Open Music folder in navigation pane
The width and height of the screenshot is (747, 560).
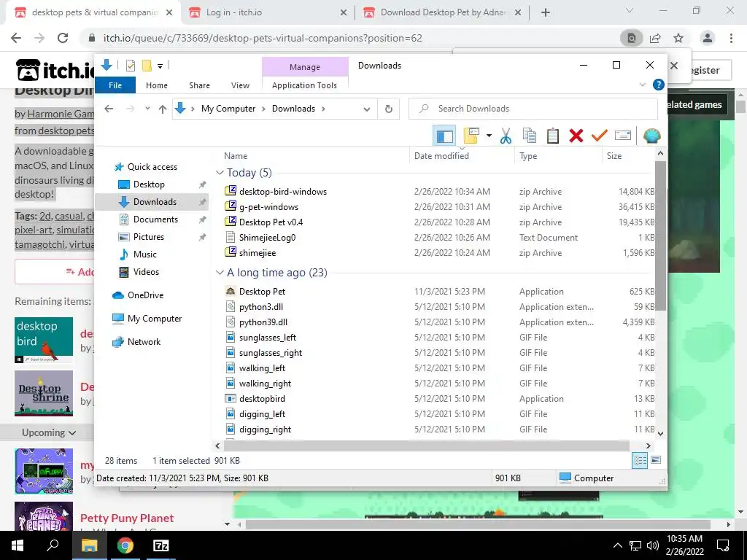click(145, 254)
